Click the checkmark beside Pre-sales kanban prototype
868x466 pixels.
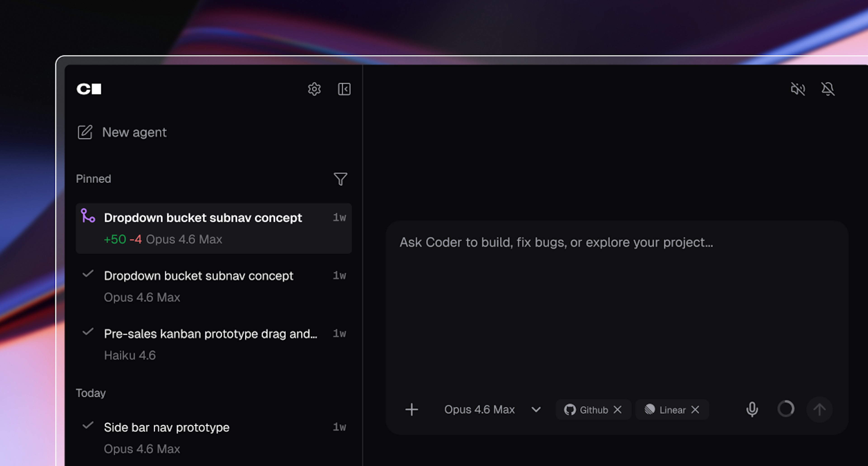point(88,331)
